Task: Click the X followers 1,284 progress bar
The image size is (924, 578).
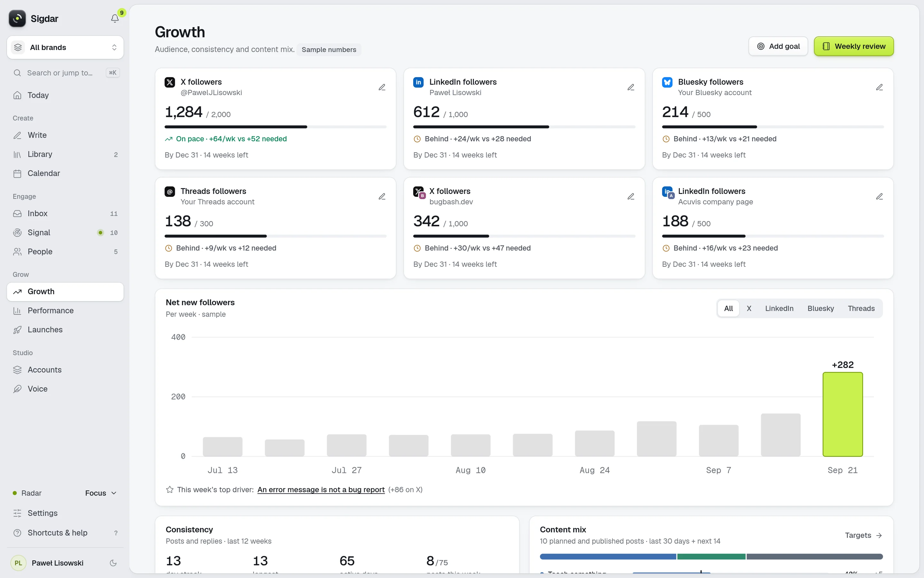Action: pos(275,127)
